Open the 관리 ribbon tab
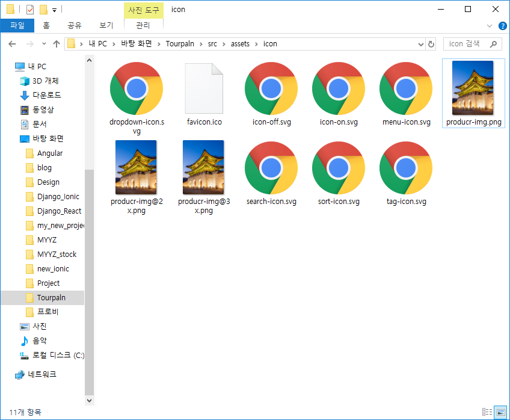 pyautogui.click(x=143, y=25)
